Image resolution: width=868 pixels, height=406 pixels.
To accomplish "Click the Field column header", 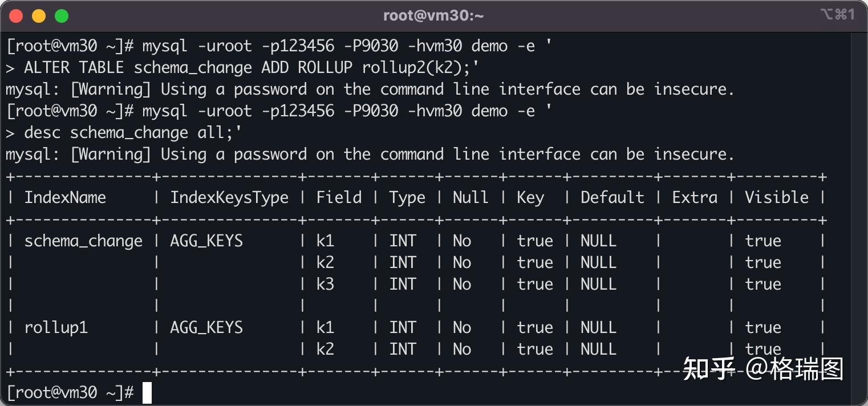I will coord(339,198).
